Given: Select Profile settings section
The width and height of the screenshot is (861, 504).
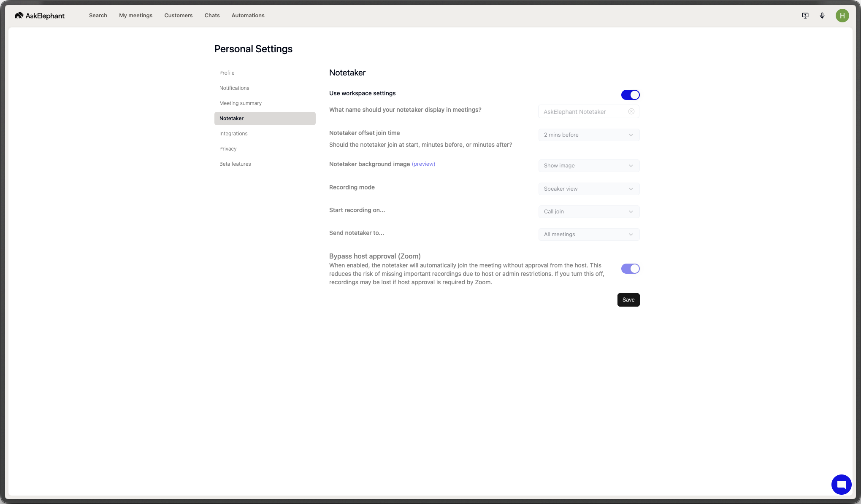Looking at the screenshot, I should point(265,73).
